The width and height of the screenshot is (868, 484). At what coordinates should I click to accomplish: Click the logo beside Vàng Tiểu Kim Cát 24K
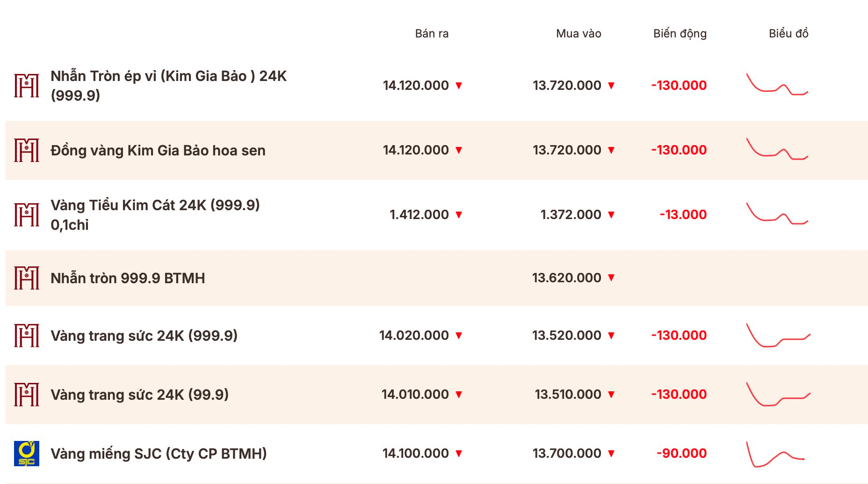pyautogui.click(x=27, y=215)
